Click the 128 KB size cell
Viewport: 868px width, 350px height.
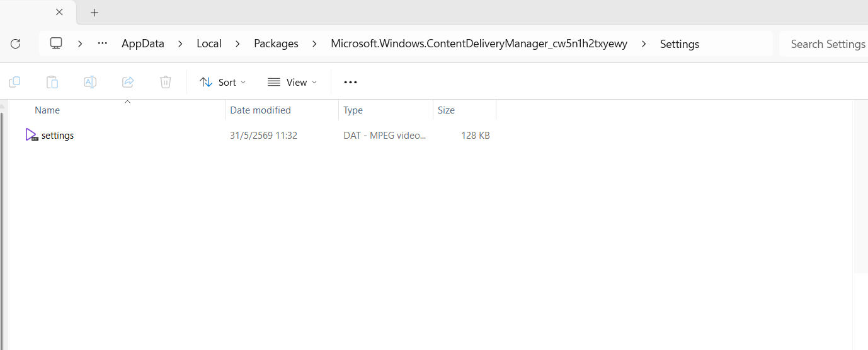[x=476, y=136]
